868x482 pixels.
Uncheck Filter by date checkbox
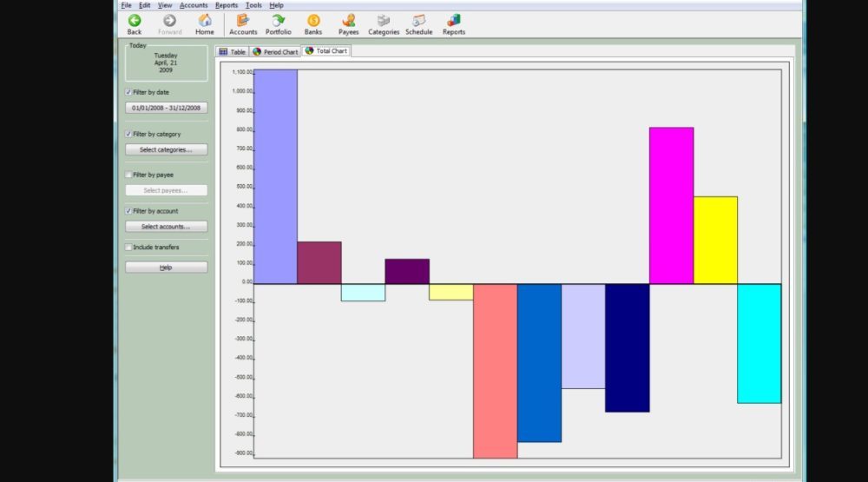tap(129, 92)
